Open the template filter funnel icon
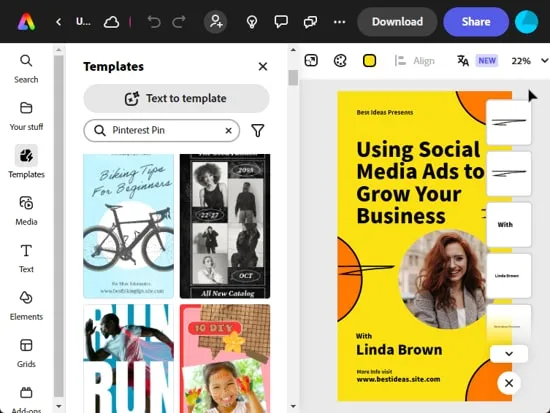The width and height of the screenshot is (550, 413). point(258,131)
